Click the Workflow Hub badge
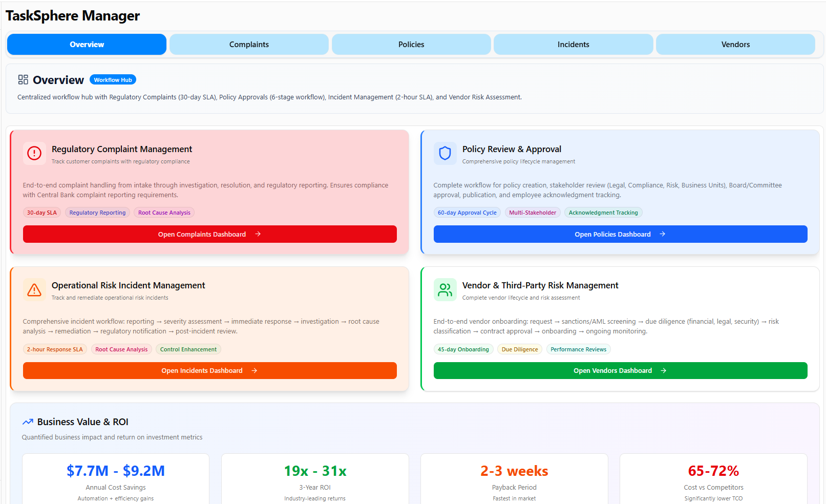 click(x=113, y=80)
